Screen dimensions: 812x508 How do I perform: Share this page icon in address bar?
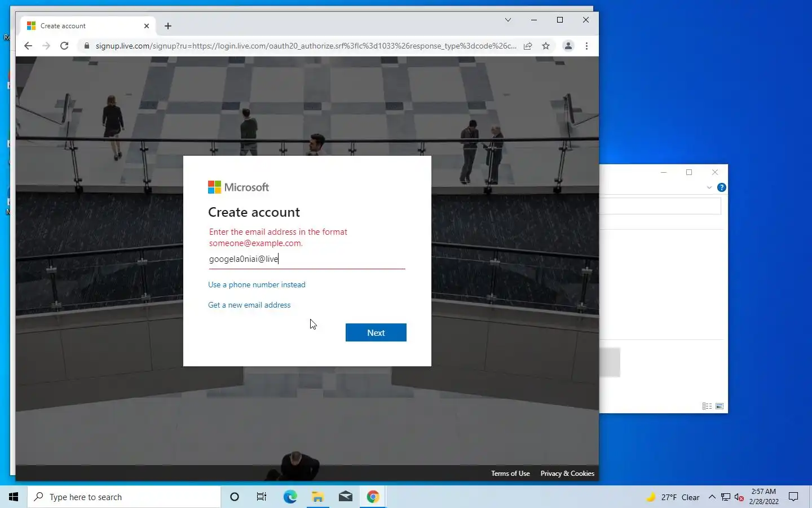528,46
